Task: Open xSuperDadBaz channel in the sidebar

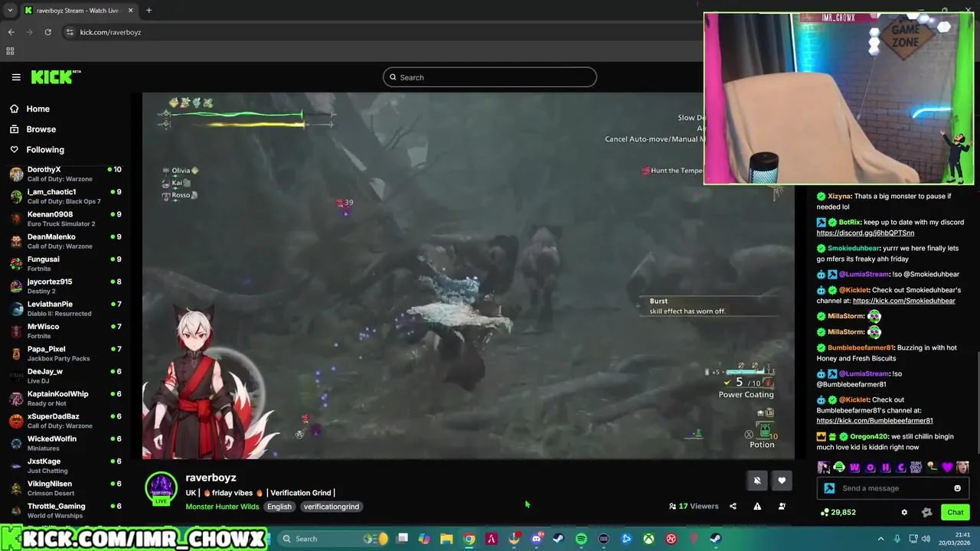Action: click(65, 421)
